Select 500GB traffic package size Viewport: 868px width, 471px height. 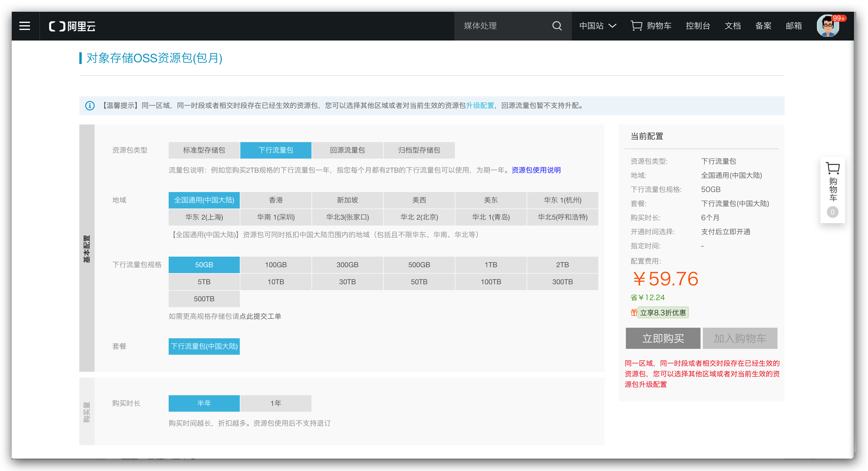click(x=419, y=265)
